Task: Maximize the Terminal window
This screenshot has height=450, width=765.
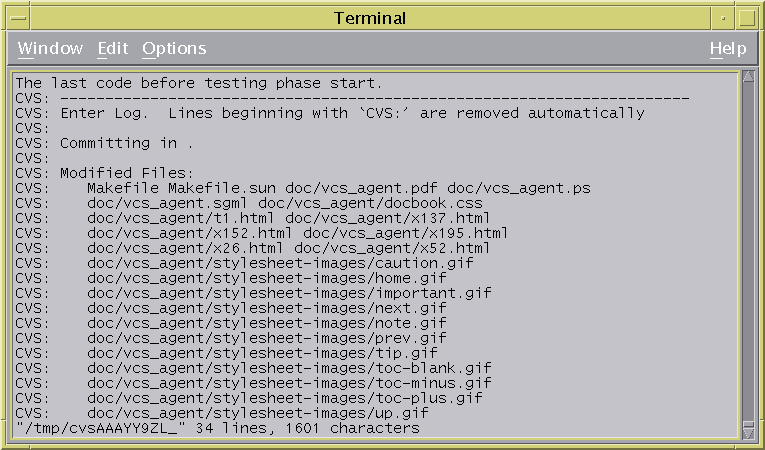Action: 746,19
